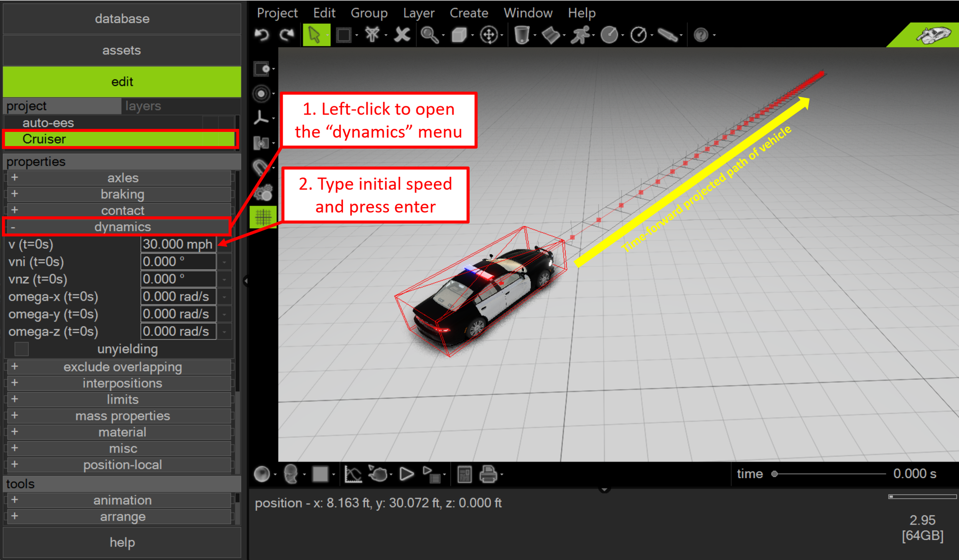Image resolution: width=959 pixels, height=560 pixels.
Task: Toggle the green grid icon
Action: pyautogui.click(x=263, y=217)
